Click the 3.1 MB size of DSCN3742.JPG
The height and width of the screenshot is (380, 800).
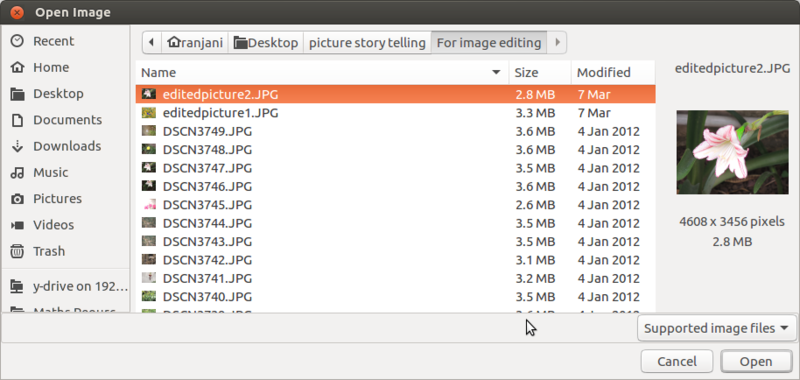(x=535, y=260)
